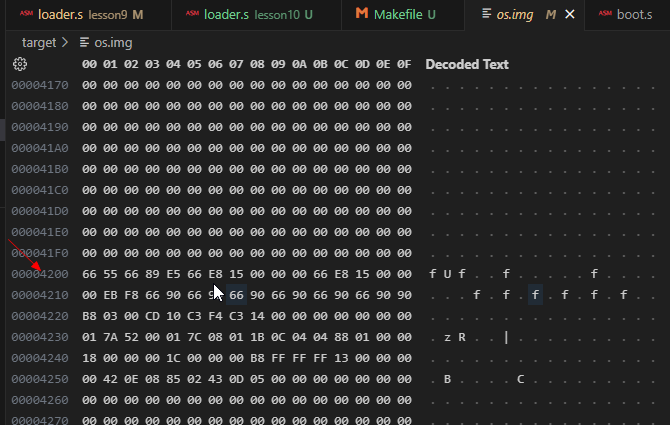The height and width of the screenshot is (425, 670).
Task: Select decoded character R in row 00004230
Action: 462,337
